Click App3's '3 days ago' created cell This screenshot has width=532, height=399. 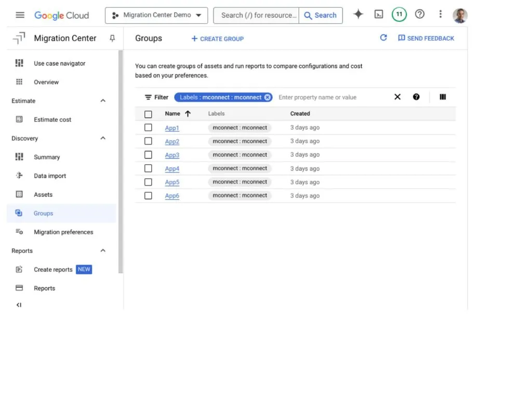(x=304, y=155)
